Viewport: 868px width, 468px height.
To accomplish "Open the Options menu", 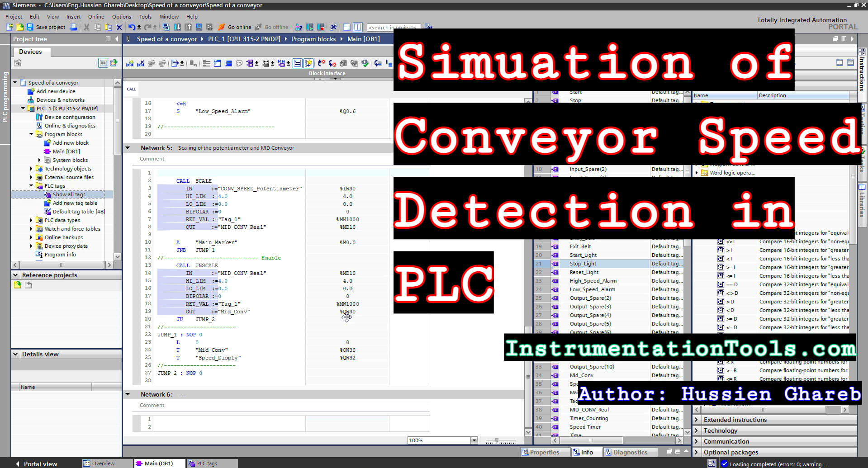I will (122, 17).
